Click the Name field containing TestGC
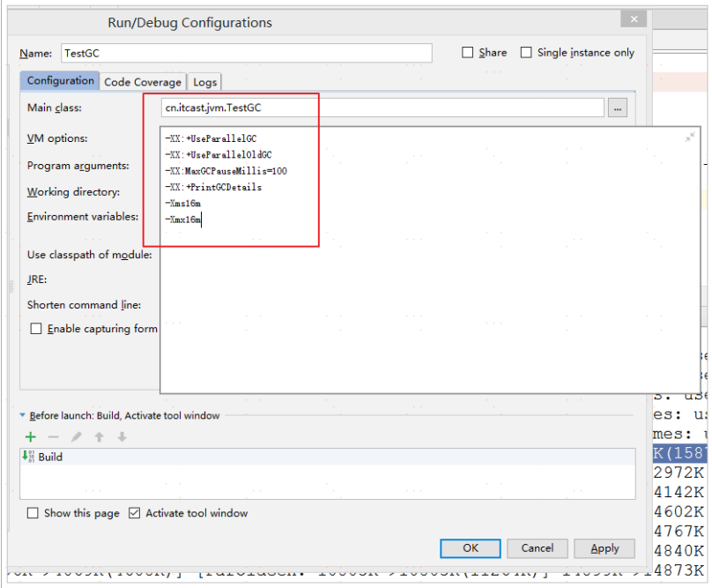Screen dimensions: 712x588 coord(247,53)
